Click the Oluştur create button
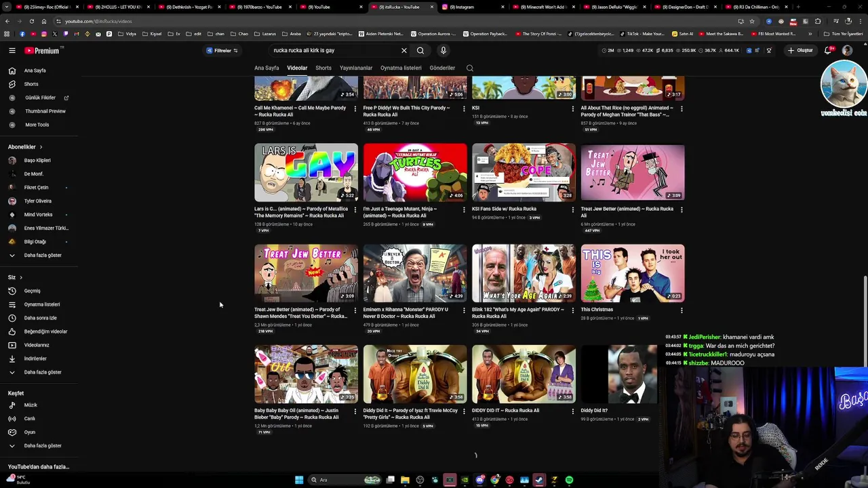 [x=800, y=50]
